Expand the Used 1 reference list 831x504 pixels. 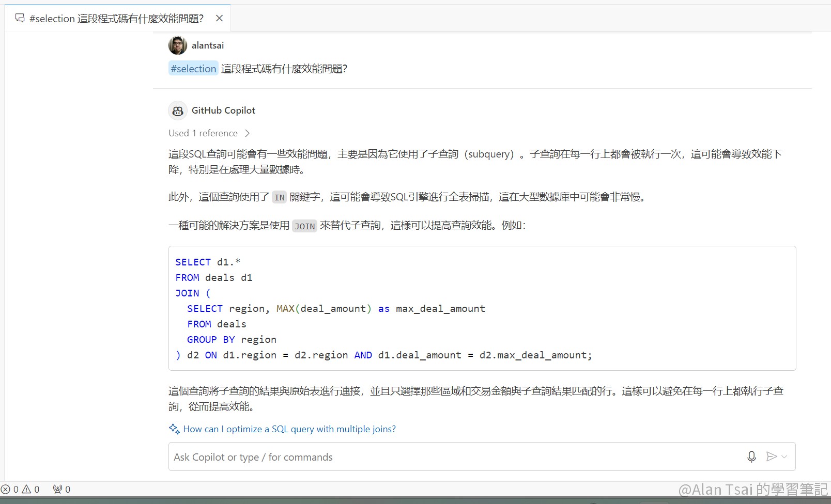(248, 133)
